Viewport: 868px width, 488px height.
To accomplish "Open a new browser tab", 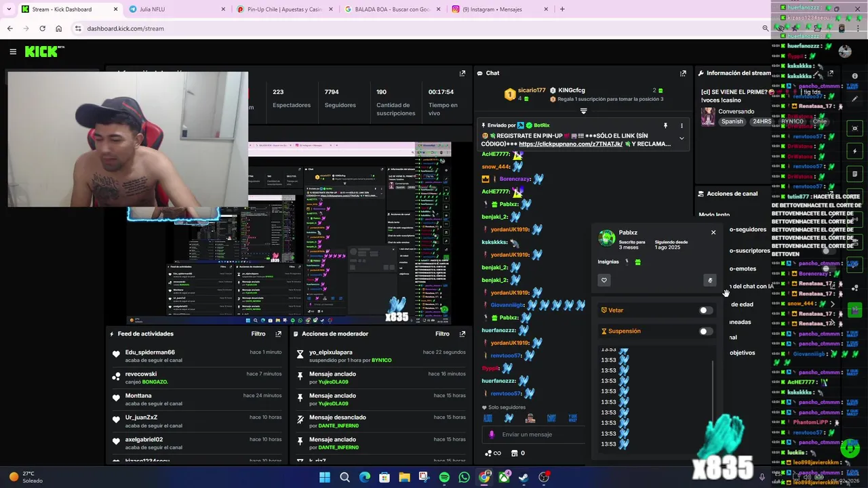I will click(x=562, y=9).
